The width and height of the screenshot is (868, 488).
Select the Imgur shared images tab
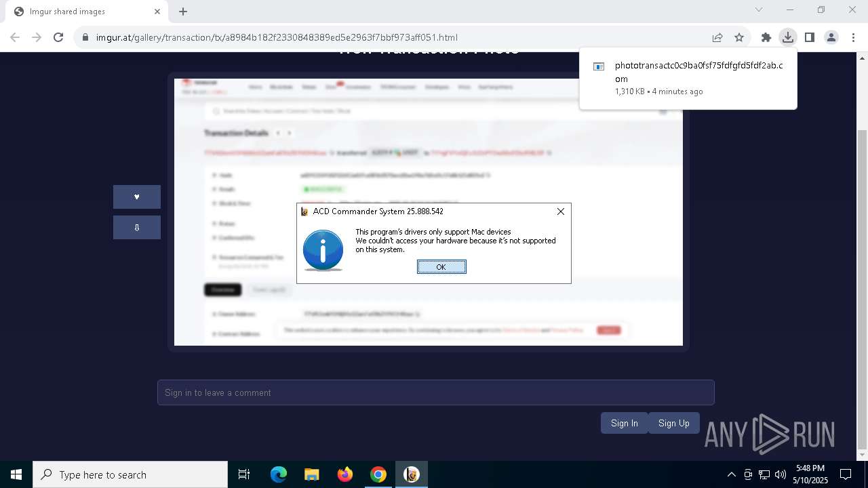coord(85,12)
